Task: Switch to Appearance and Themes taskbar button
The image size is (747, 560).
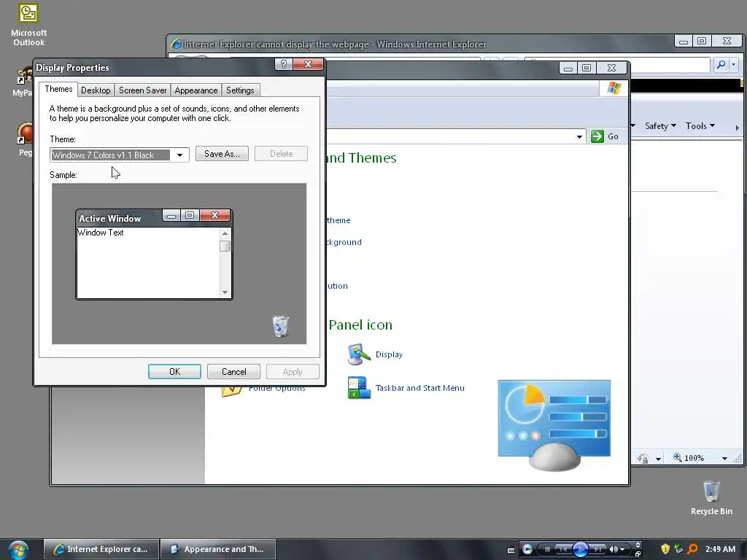Action: click(x=217, y=549)
